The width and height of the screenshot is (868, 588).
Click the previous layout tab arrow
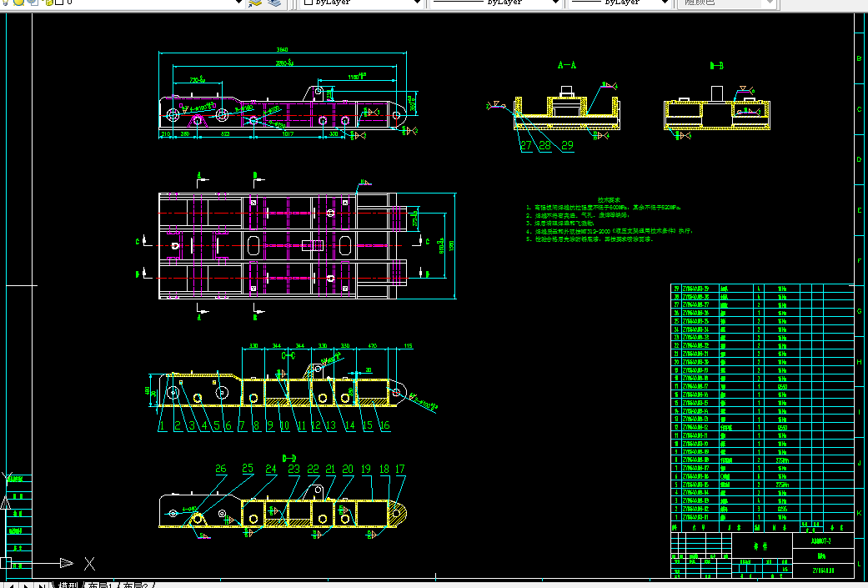pos(10,585)
